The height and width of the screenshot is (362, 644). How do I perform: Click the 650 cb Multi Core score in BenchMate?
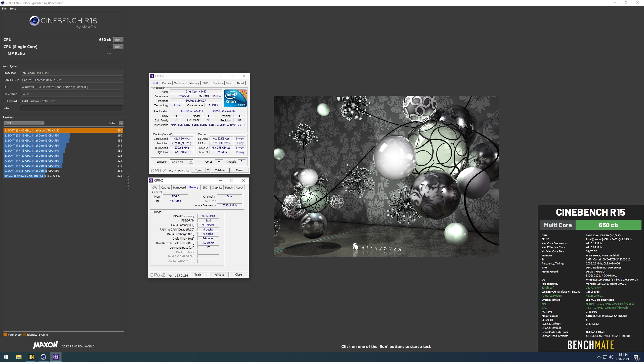pos(608,225)
